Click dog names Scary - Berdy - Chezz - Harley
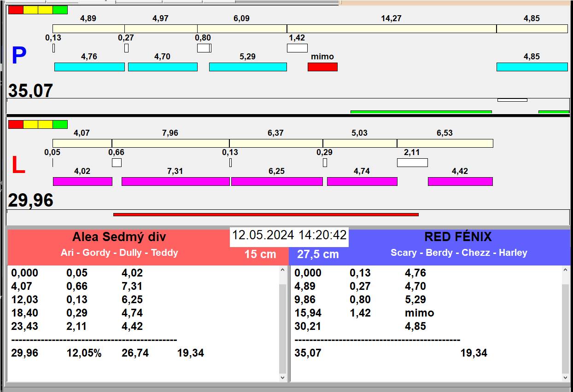The image size is (573, 392). pyautogui.click(x=459, y=253)
